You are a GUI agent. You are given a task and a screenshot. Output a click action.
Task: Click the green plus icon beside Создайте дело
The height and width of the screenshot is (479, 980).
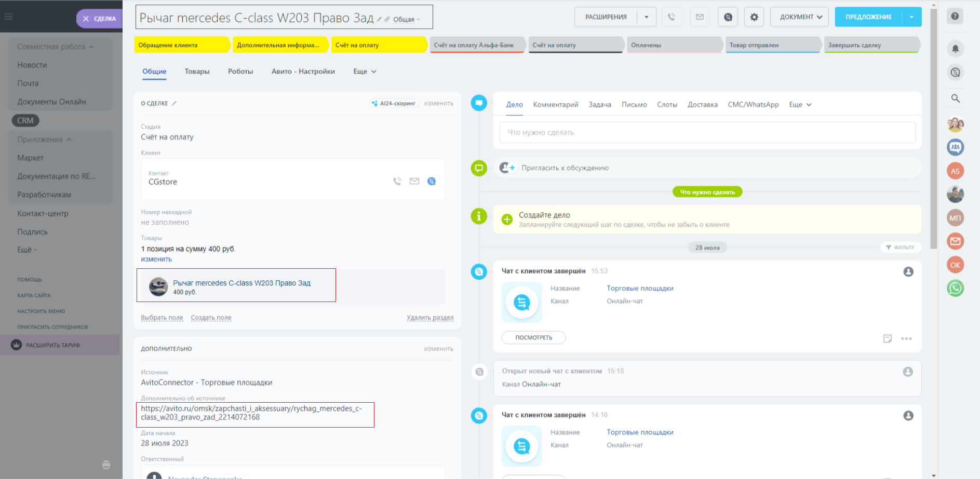pyautogui.click(x=507, y=220)
